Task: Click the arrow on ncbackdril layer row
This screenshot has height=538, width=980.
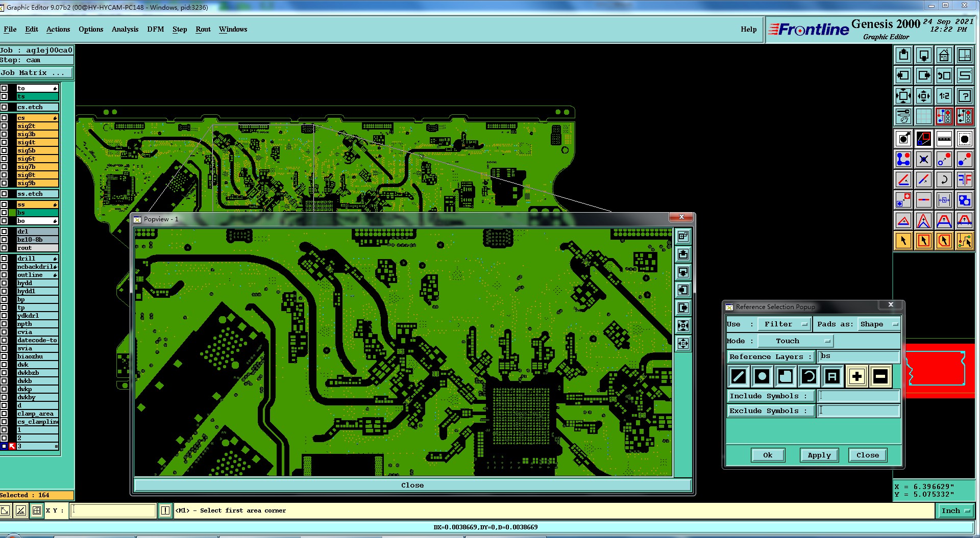Action: point(55,267)
